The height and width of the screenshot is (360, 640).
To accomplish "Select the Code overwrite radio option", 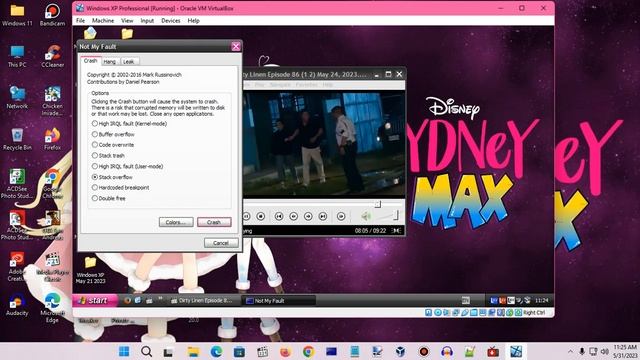I will [113, 144].
